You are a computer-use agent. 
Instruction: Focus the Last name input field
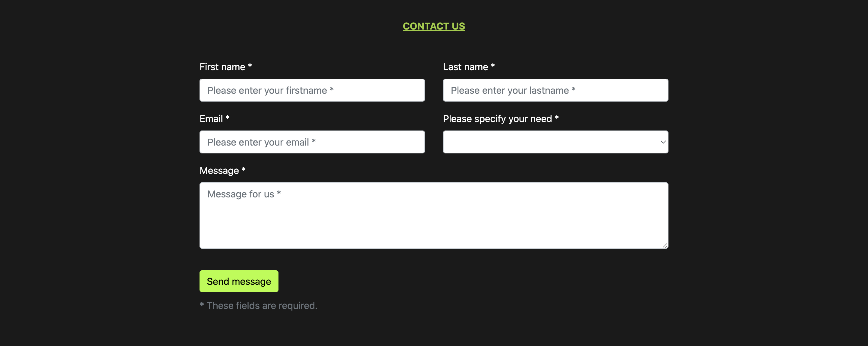tap(555, 90)
